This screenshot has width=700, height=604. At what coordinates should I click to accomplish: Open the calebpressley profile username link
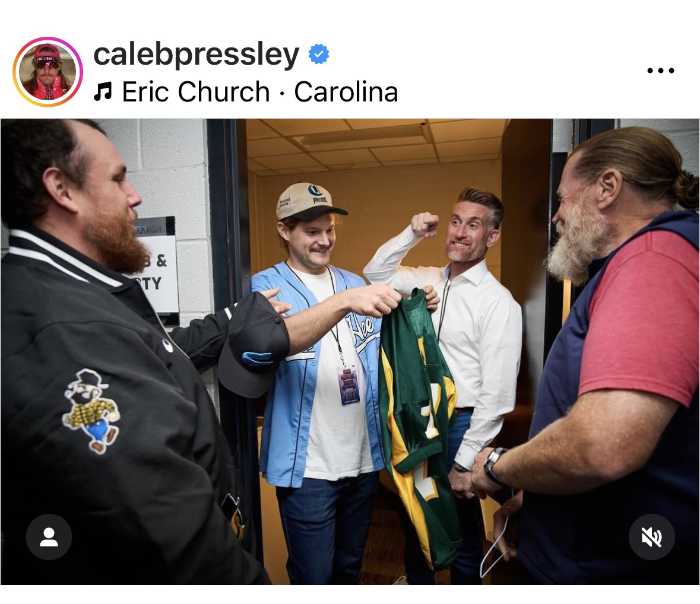point(197,54)
